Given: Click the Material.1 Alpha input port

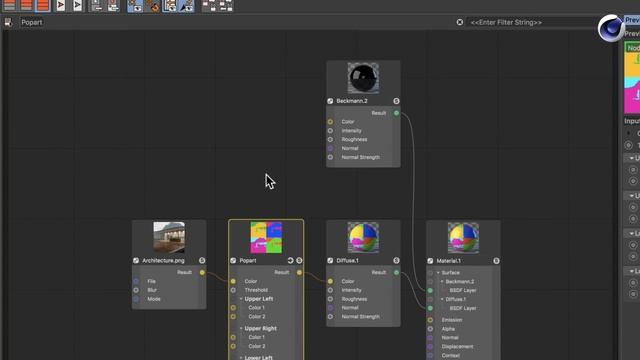Looking at the screenshot, I should pyautogui.click(x=430, y=329).
